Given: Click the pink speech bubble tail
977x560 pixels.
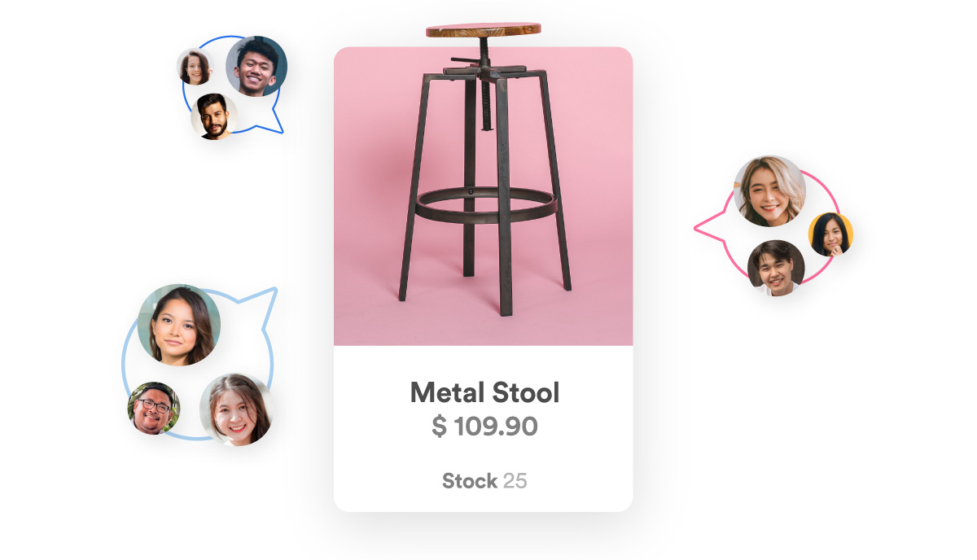Looking at the screenshot, I should coord(710,227).
